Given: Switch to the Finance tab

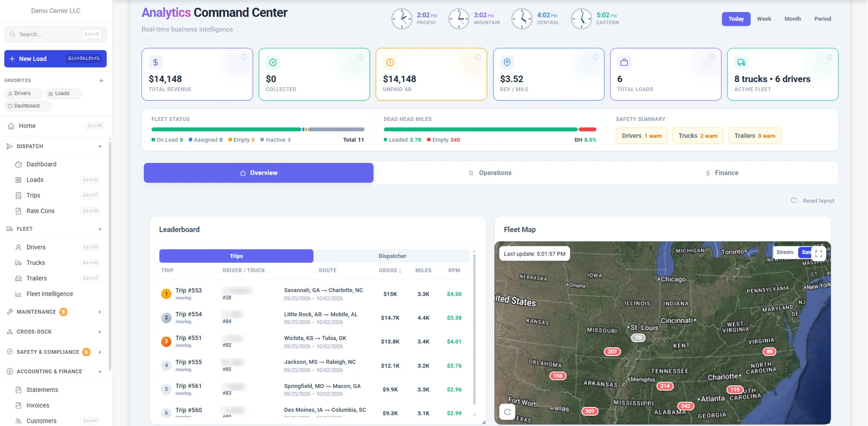Looking at the screenshot, I should pyautogui.click(x=722, y=173).
